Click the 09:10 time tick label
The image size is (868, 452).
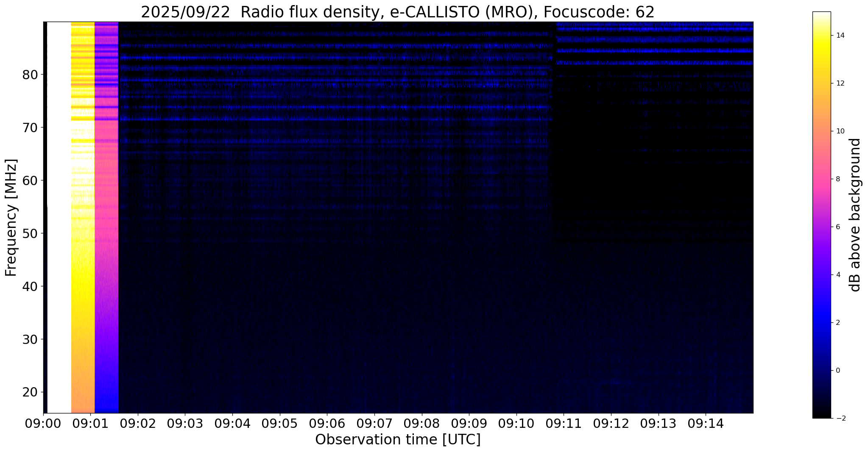(x=516, y=423)
